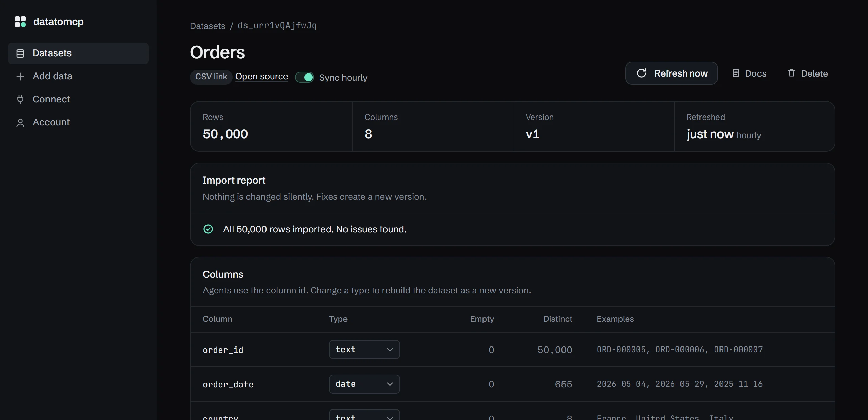Click the Datasets database icon in sidebar
The height and width of the screenshot is (420, 868).
pyautogui.click(x=20, y=54)
